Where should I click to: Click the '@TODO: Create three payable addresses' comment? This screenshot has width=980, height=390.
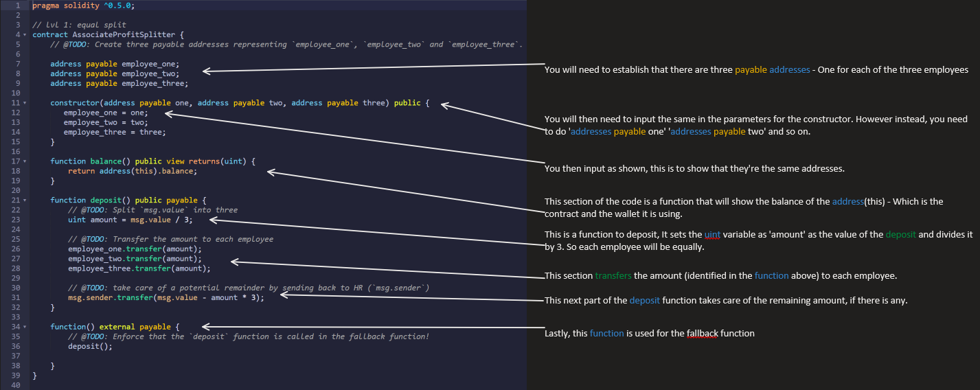[x=286, y=45]
